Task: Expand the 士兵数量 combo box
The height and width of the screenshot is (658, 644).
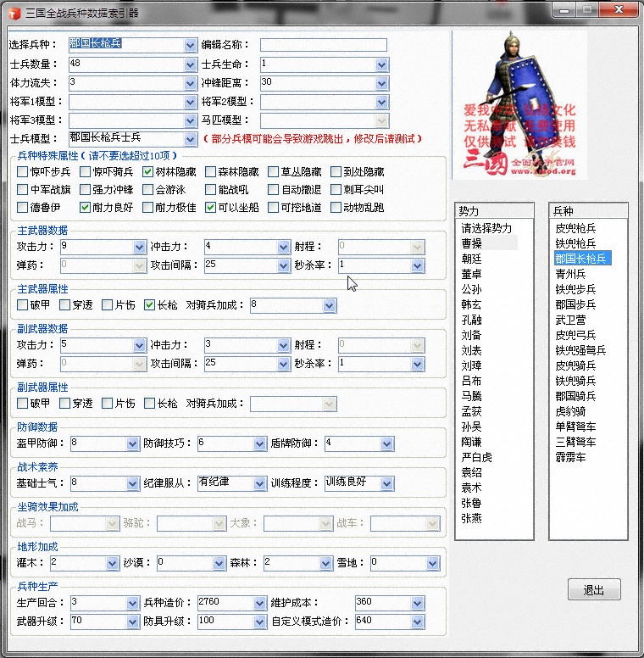Action: pos(190,64)
